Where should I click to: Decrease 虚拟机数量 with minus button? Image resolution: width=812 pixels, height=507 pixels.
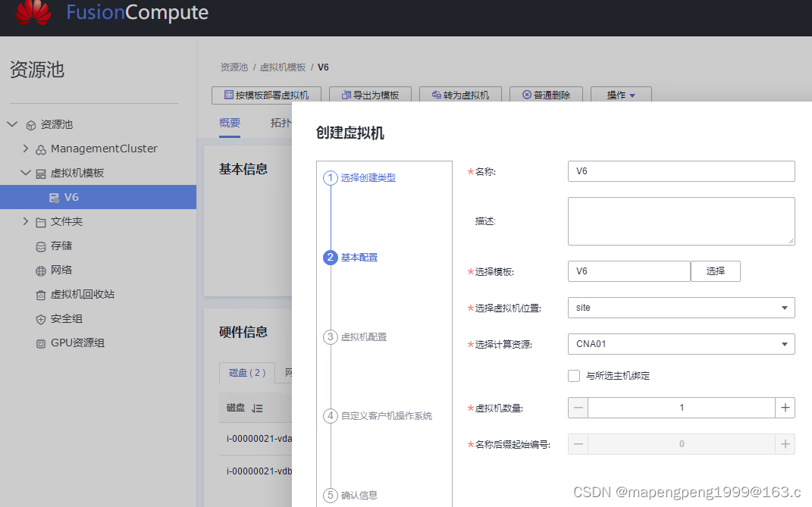(578, 408)
